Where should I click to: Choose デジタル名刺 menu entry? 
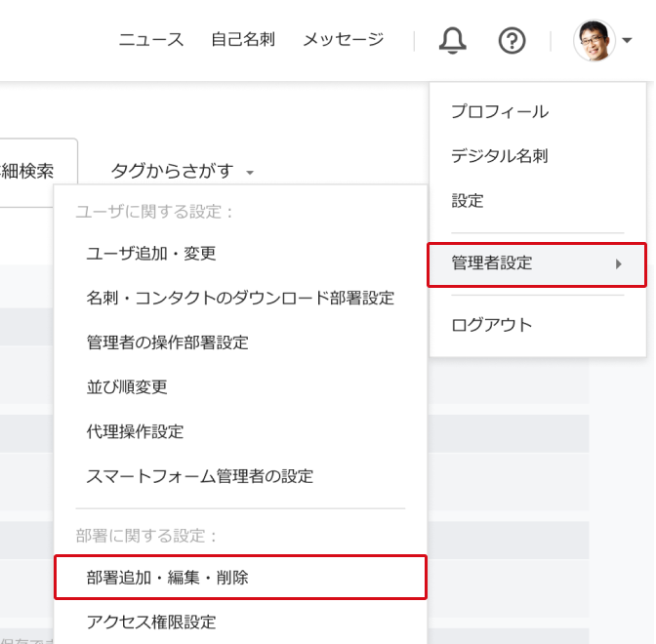(499, 155)
